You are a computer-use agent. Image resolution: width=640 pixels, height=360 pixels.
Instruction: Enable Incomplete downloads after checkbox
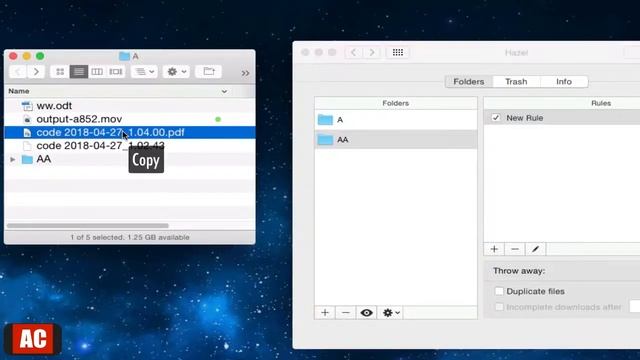(499, 307)
